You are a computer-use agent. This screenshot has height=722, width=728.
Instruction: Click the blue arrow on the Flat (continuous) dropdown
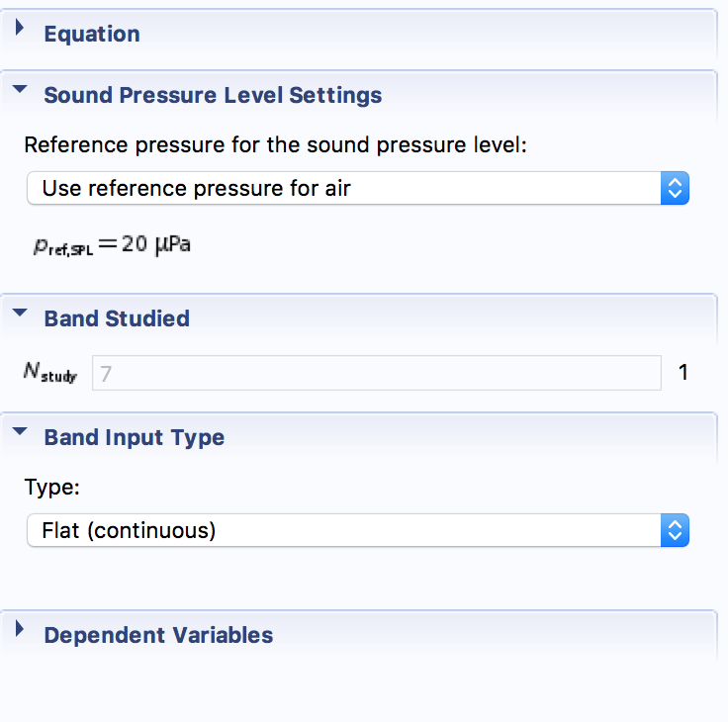(x=674, y=530)
